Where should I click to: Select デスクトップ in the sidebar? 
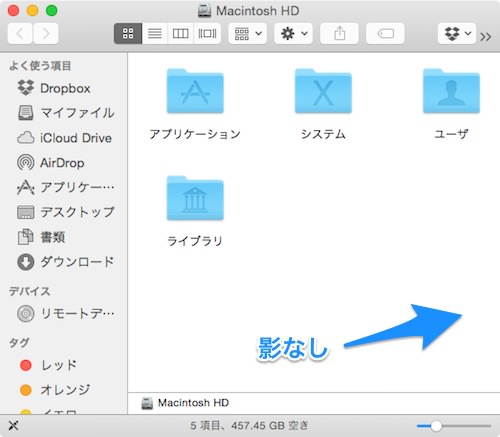[x=63, y=212]
